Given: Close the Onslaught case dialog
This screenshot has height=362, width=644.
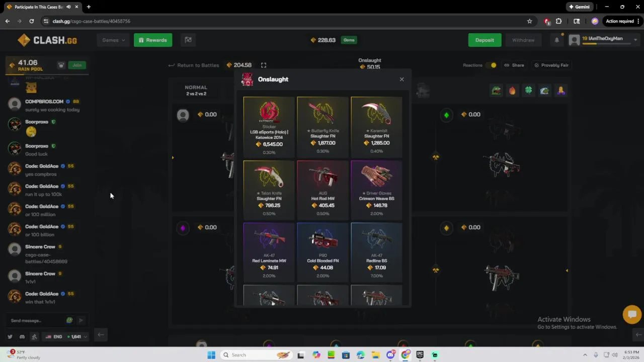Looking at the screenshot, I should tap(401, 79).
